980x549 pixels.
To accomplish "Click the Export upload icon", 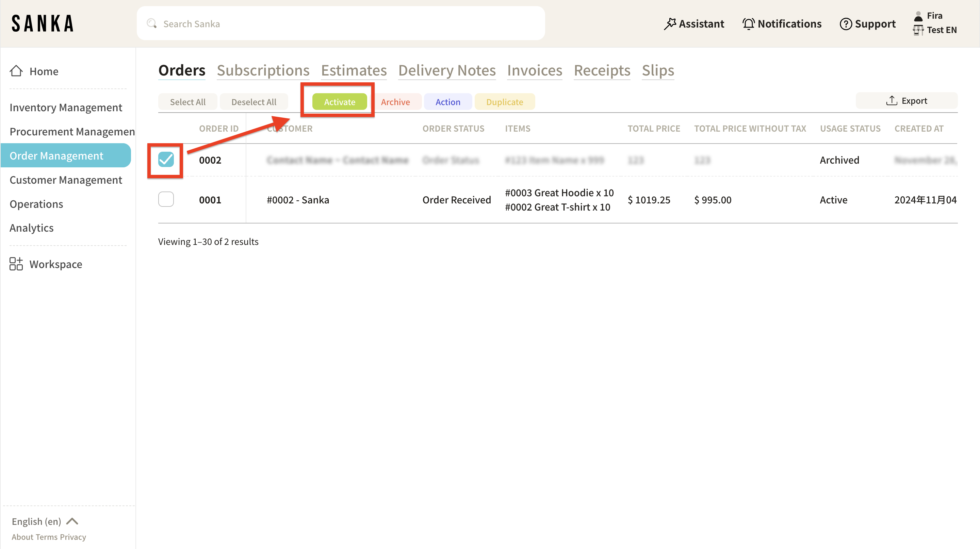I will click(892, 101).
